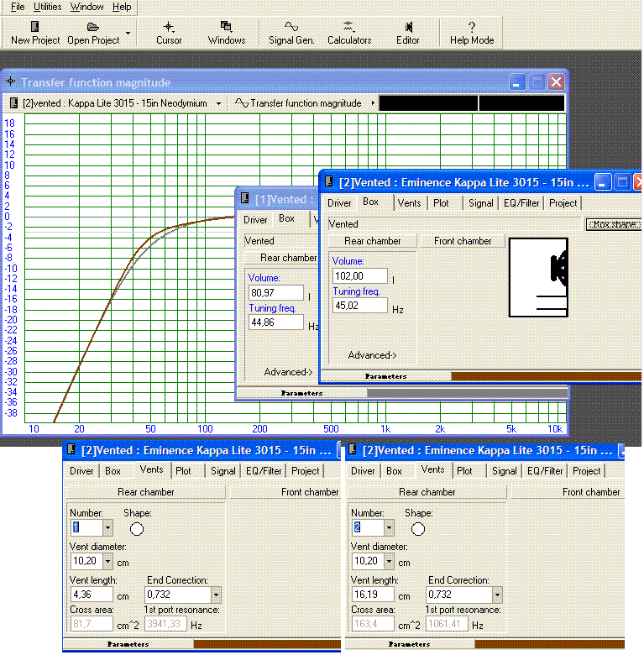The image size is (644, 655).
Task: Click the waveform icon before Transfer function magnitude
Action: 242,102
